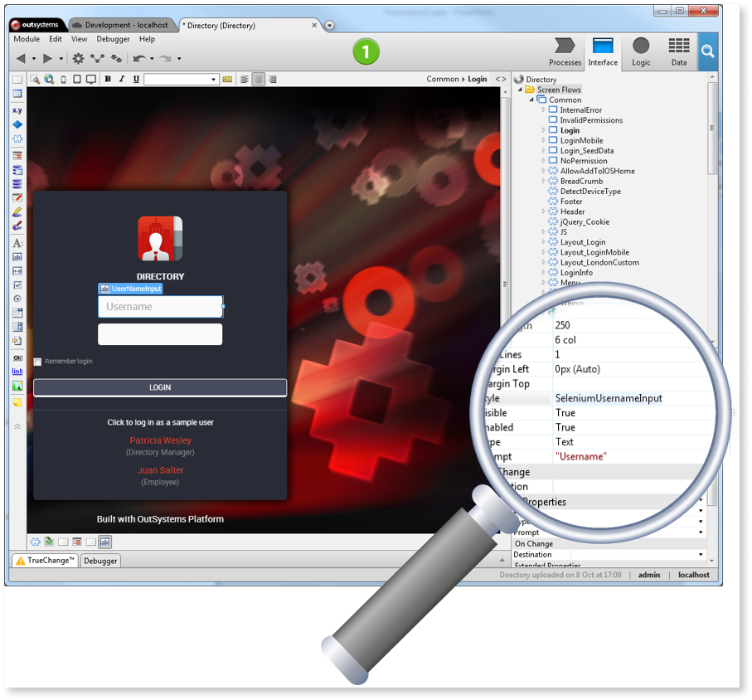Open the CSS editor icon
This screenshot has width=752, height=700.
[227, 79]
